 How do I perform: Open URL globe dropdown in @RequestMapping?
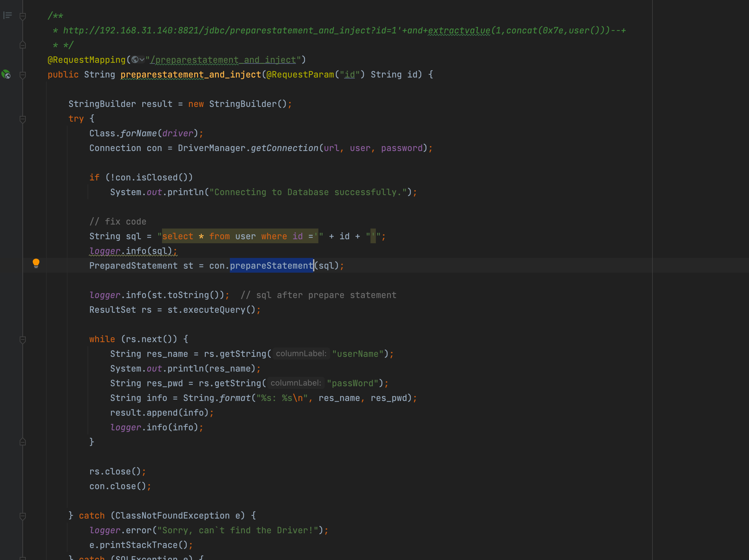(x=138, y=60)
